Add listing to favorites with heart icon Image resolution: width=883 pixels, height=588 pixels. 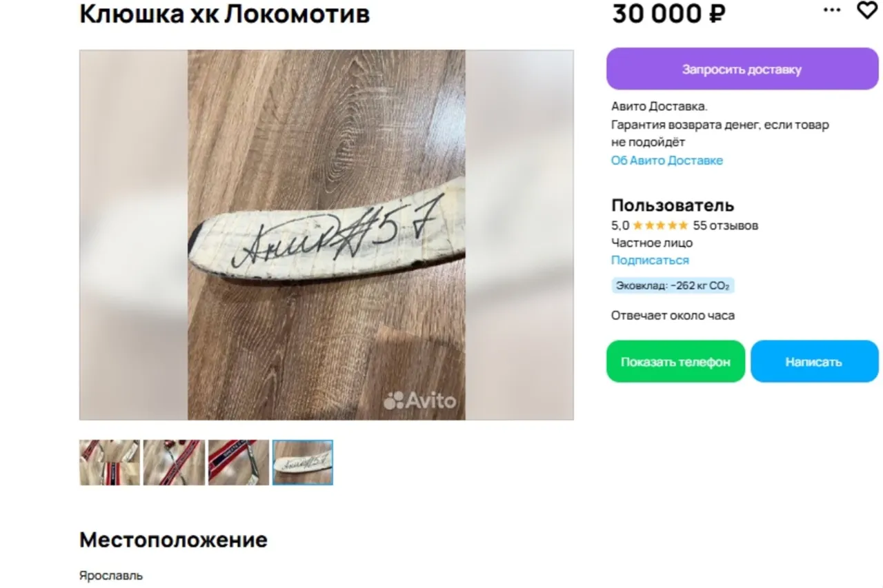click(x=866, y=10)
